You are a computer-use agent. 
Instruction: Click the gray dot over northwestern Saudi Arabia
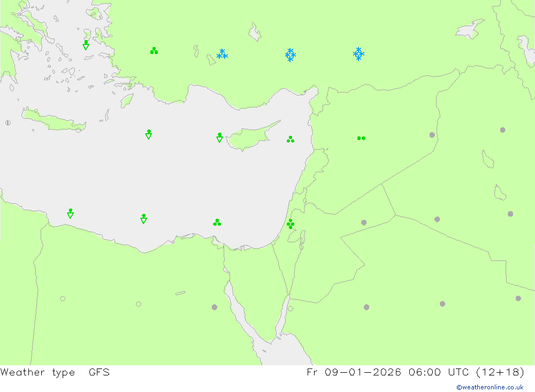tap(366, 307)
